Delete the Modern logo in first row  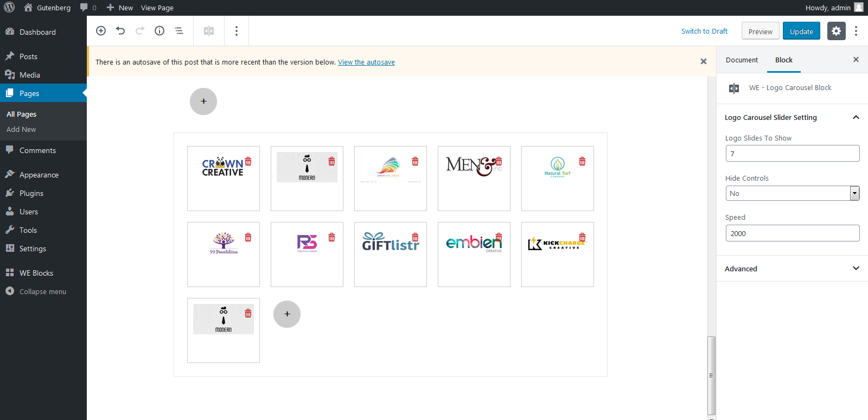331,161
